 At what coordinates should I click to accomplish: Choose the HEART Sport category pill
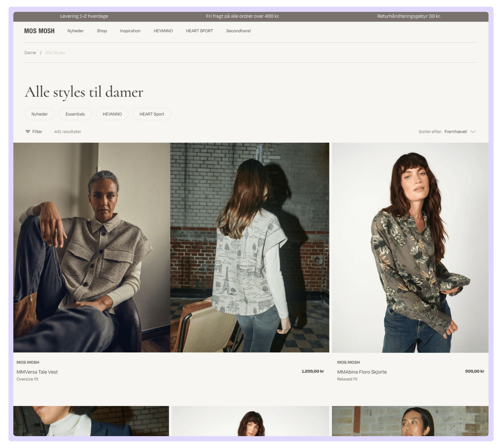click(152, 114)
